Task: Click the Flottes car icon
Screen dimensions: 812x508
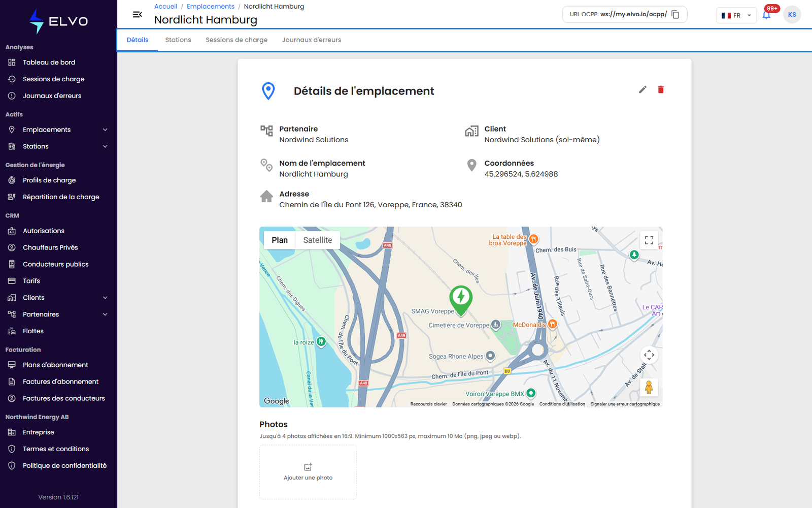Action: [12, 331]
